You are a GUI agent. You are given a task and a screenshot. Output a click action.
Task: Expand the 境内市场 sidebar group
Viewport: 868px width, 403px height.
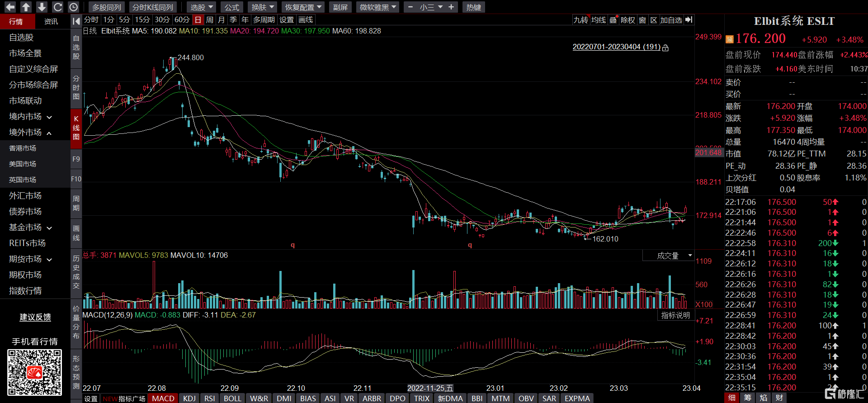tap(30, 117)
